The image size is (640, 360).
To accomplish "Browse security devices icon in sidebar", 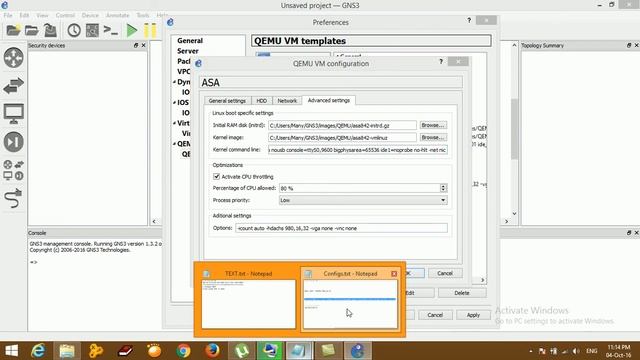I will [x=13, y=142].
